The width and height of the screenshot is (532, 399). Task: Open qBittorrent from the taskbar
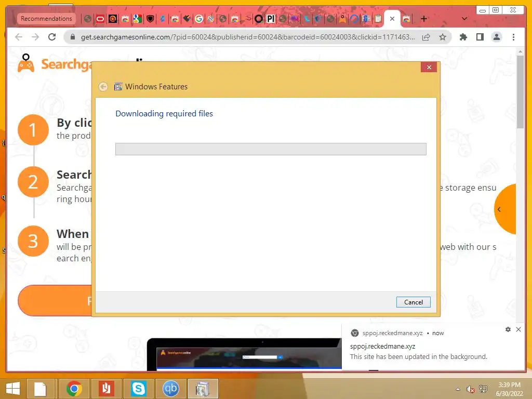(170, 389)
